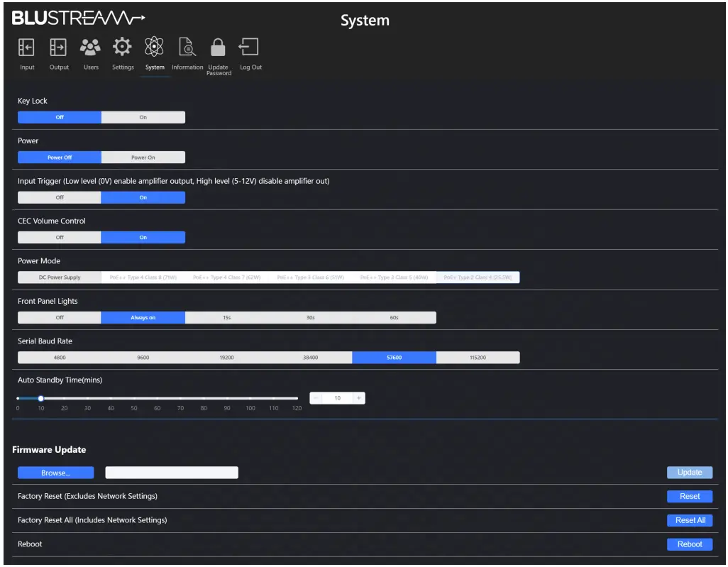Click the Log Out icon
728x567 pixels.
click(249, 47)
